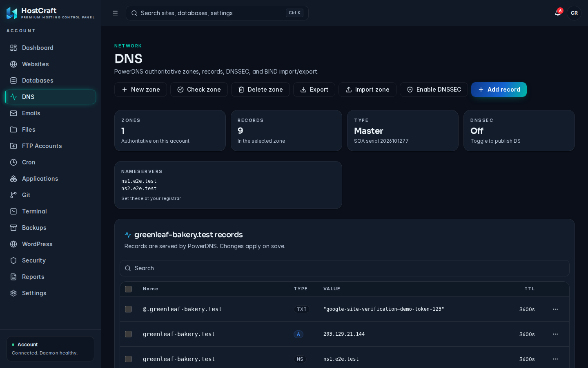Click the Git branch icon
Image resolution: width=588 pixels, height=368 pixels.
click(x=13, y=195)
